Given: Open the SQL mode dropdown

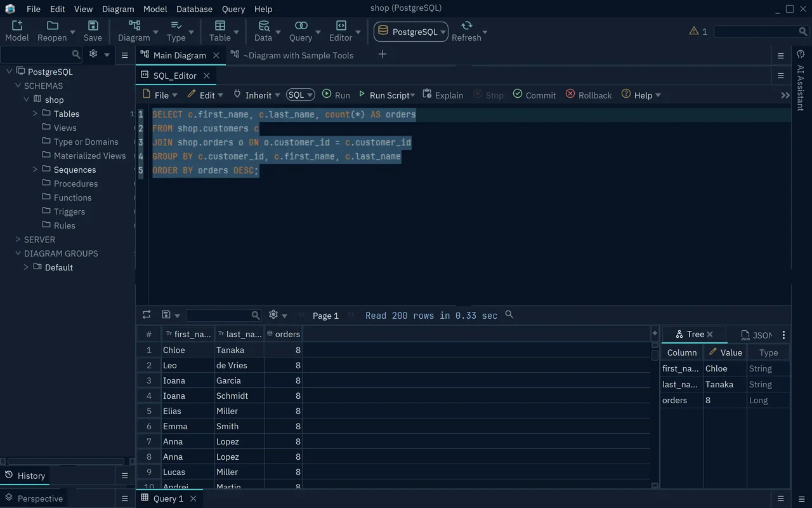Looking at the screenshot, I should [x=300, y=95].
